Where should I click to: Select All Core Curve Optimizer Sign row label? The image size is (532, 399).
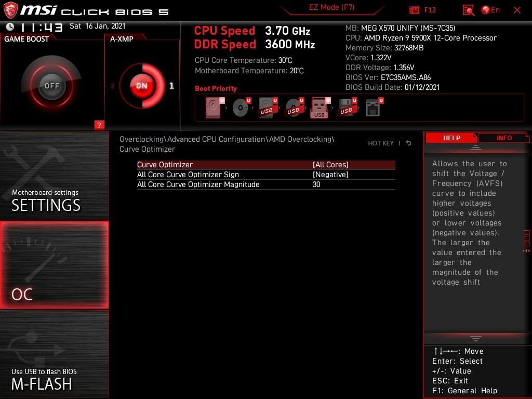[x=188, y=175]
